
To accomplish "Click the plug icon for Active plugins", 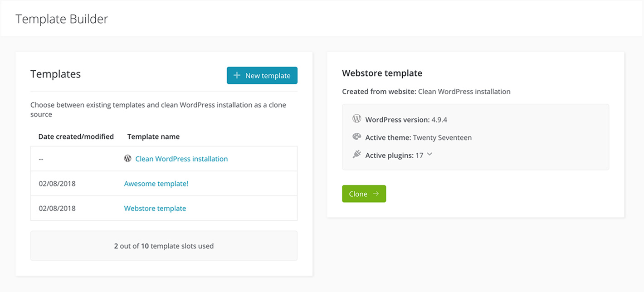I will (x=356, y=155).
